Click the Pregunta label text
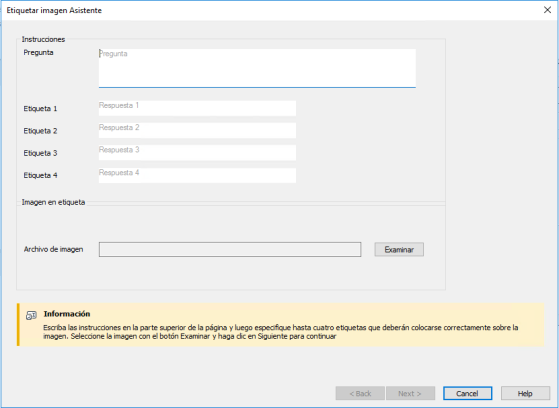This screenshot has width=559, height=408. [x=39, y=52]
